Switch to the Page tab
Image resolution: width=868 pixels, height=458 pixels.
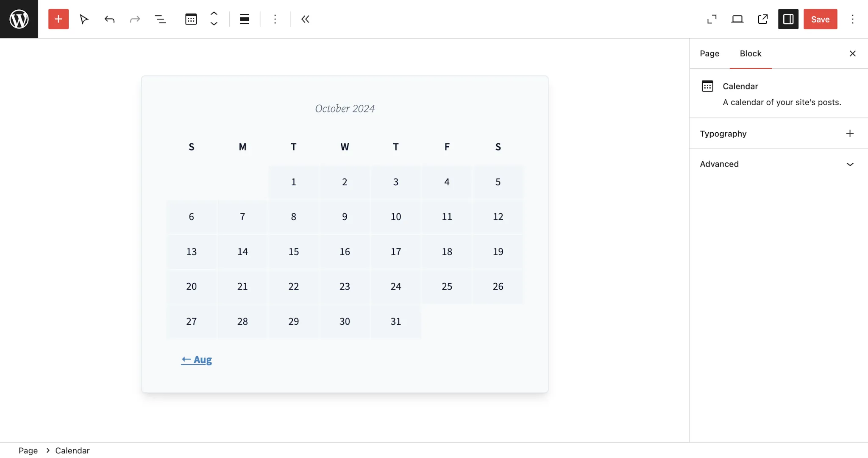click(709, 53)
